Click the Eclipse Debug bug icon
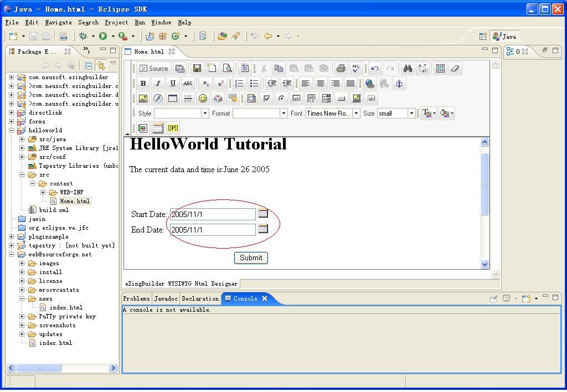567x392 pixels. (x=83, y=37)
